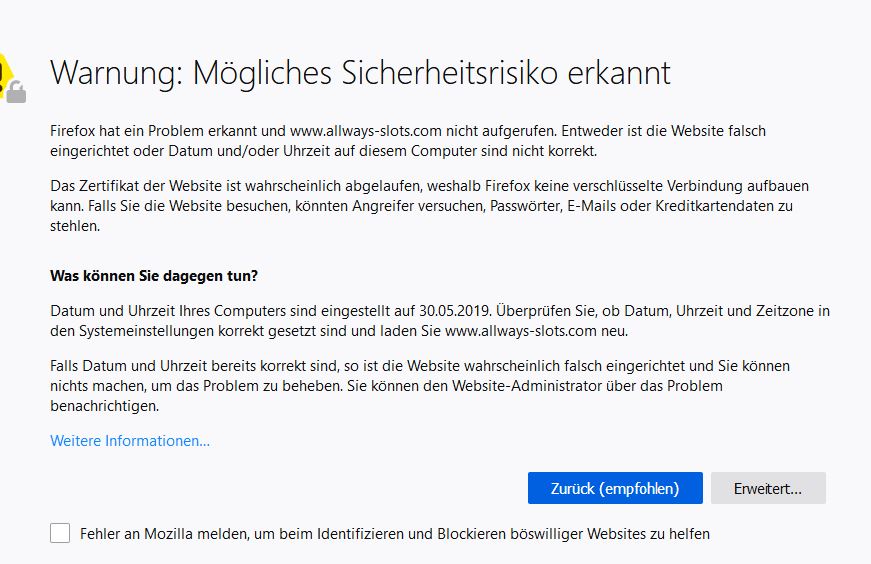Click the word 'Kreditkartendaten' in the warning text

pos(712,206)
